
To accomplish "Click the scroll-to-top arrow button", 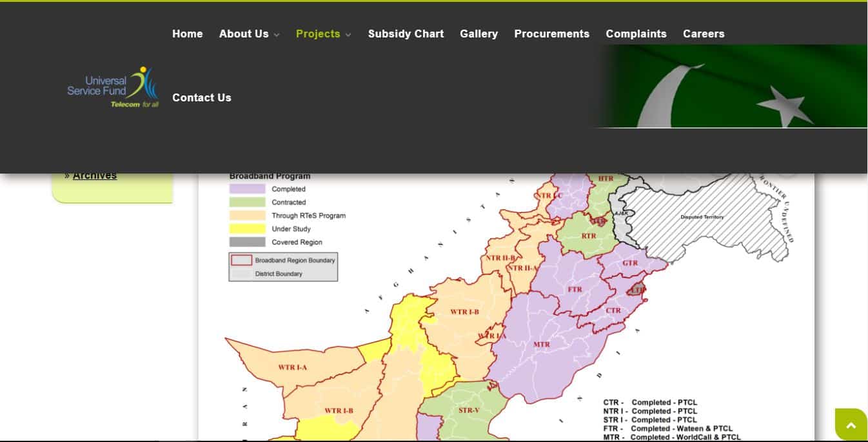I will click(x=851, y=425).
